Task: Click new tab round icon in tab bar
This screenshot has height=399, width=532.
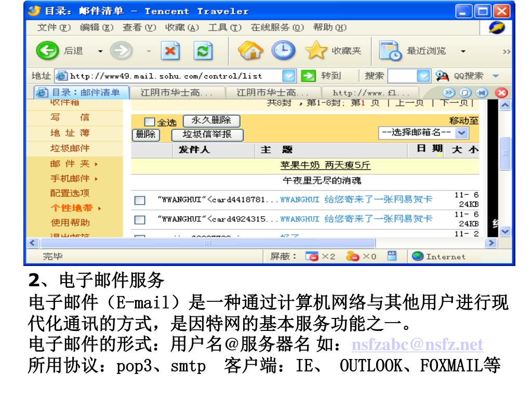Action: click(x=465, y=92)
